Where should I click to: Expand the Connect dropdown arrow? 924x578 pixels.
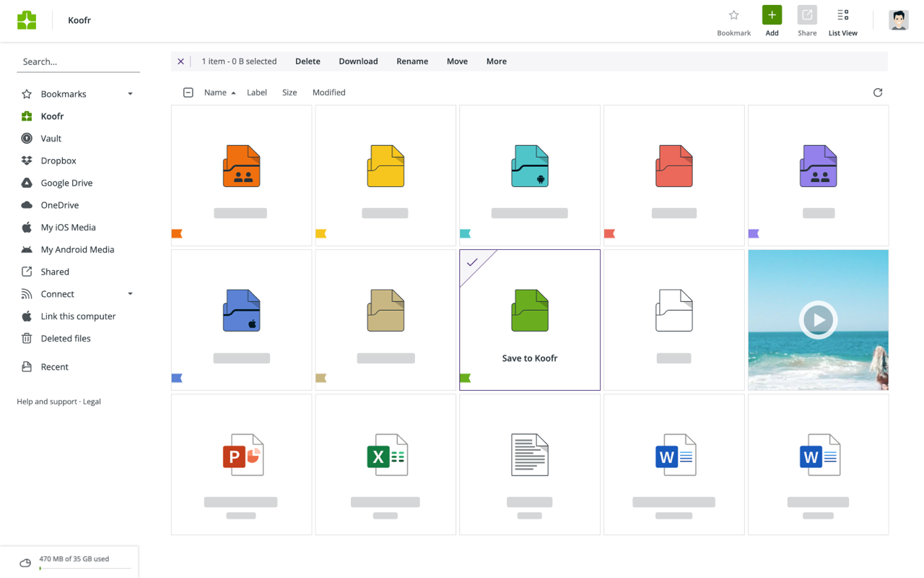coord(130,294)
